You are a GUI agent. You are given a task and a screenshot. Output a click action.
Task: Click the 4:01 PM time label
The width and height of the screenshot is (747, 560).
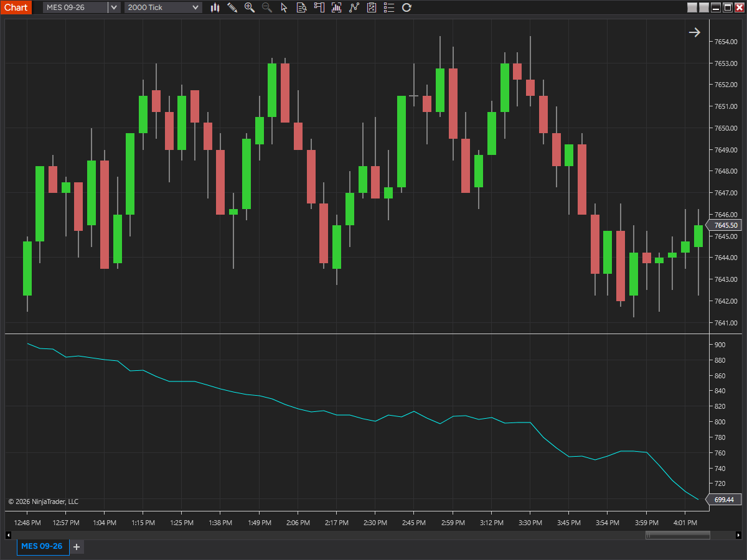(685, 523)
